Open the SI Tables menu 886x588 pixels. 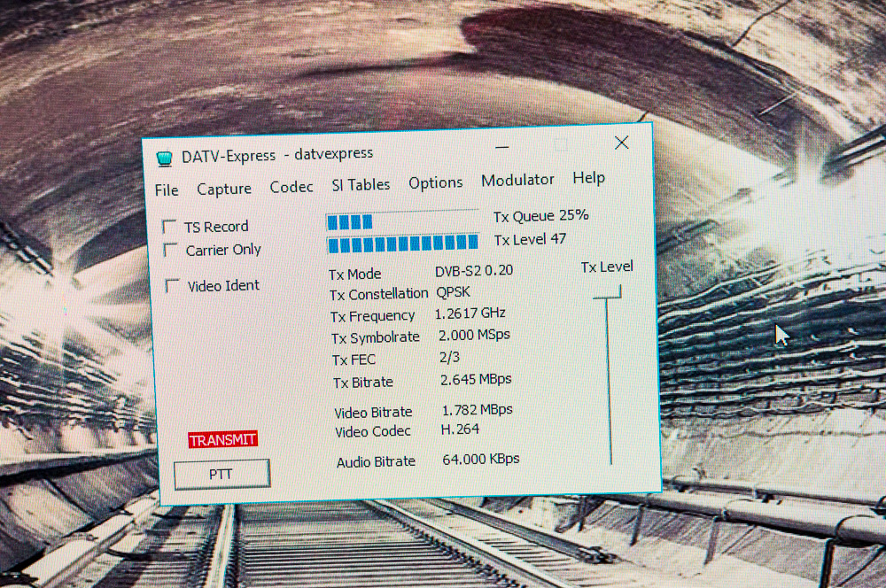pos(361,185)
